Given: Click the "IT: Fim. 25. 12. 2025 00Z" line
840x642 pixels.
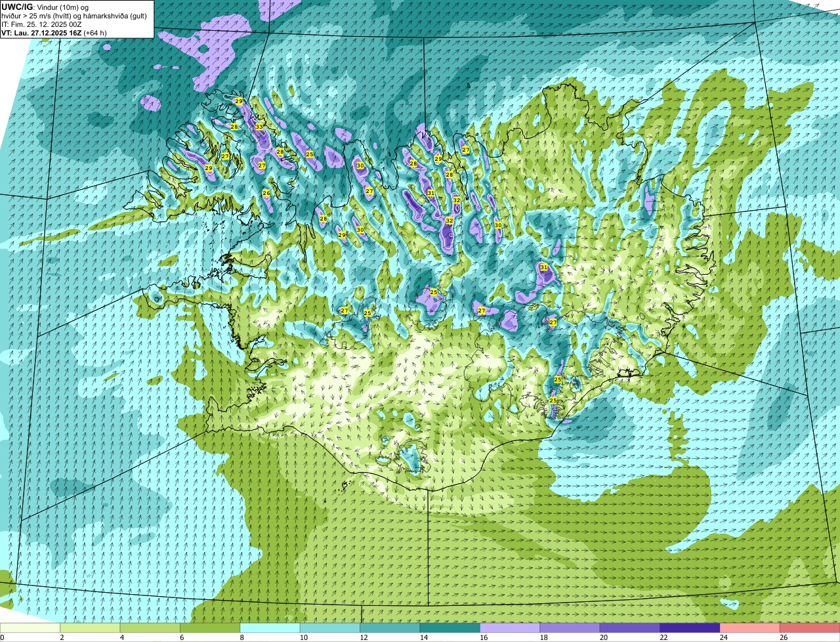Looking at the screenshot, I should 41,24.
